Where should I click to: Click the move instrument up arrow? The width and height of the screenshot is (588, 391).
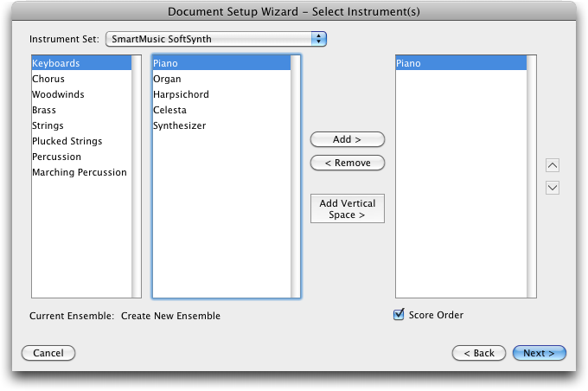tap(552, 165)
